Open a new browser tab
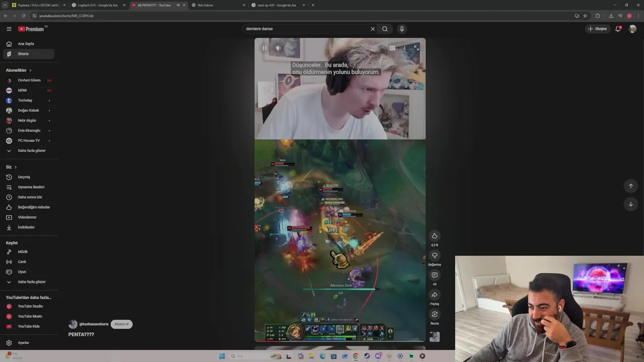 tap(313, 5)
